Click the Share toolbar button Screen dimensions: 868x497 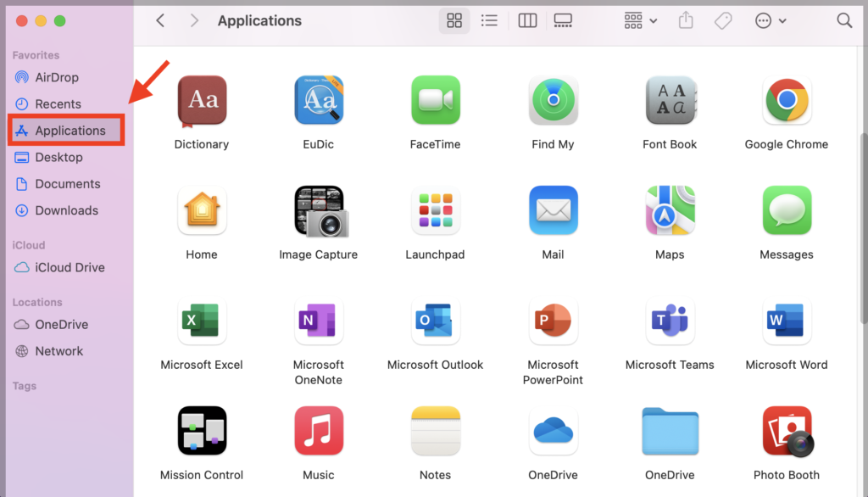coord(687,20)
